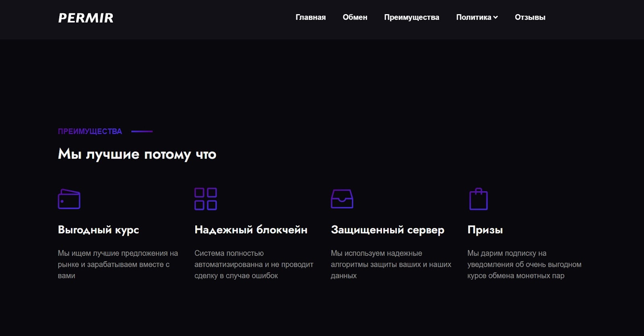Click the description text under Надежный блокчейн
This screenshot has width=644, height=336.
click(254, 264)
